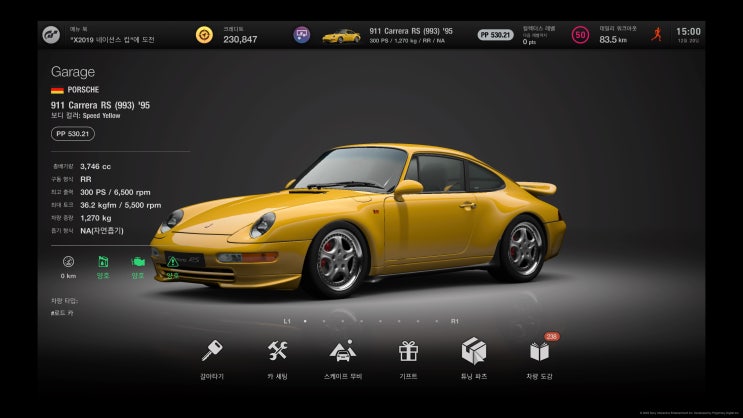Open the gift box icon
The height and width of the screenshot is (418, 743).
(x=408, y=351)
